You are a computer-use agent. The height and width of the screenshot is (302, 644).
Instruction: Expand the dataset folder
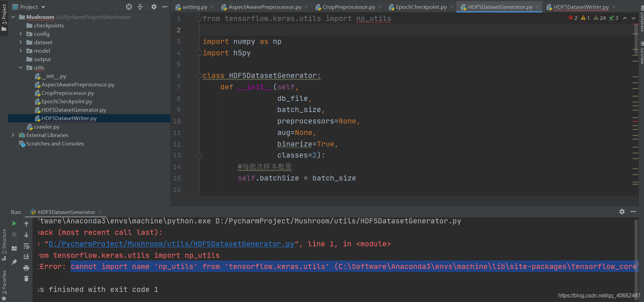[21, 42]
